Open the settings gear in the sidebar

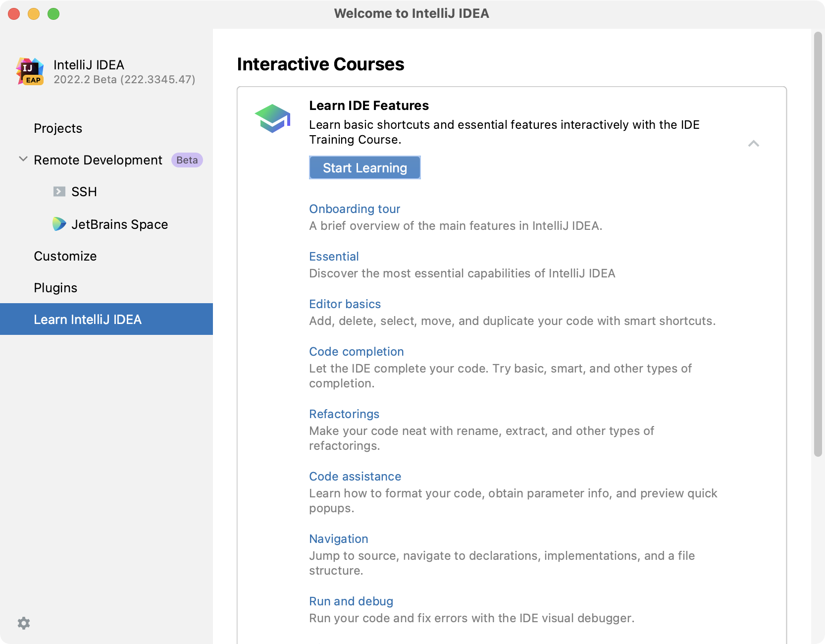[24, 623]
